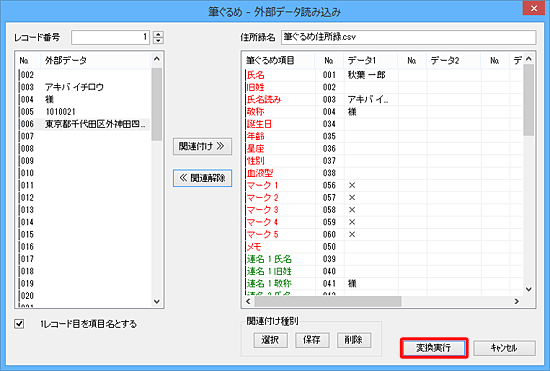The height and width of the screenshot is (371, 550).
Task: Click the 変換実行 button
Action: point(434,348)
